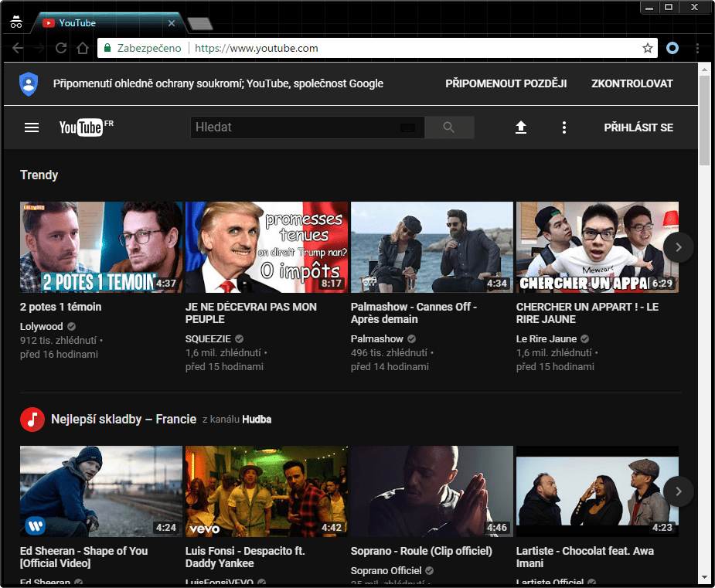The height and width of the screenshot is (588, 715).
Task: Click the browser forward arrow
Action: [39, 49]
